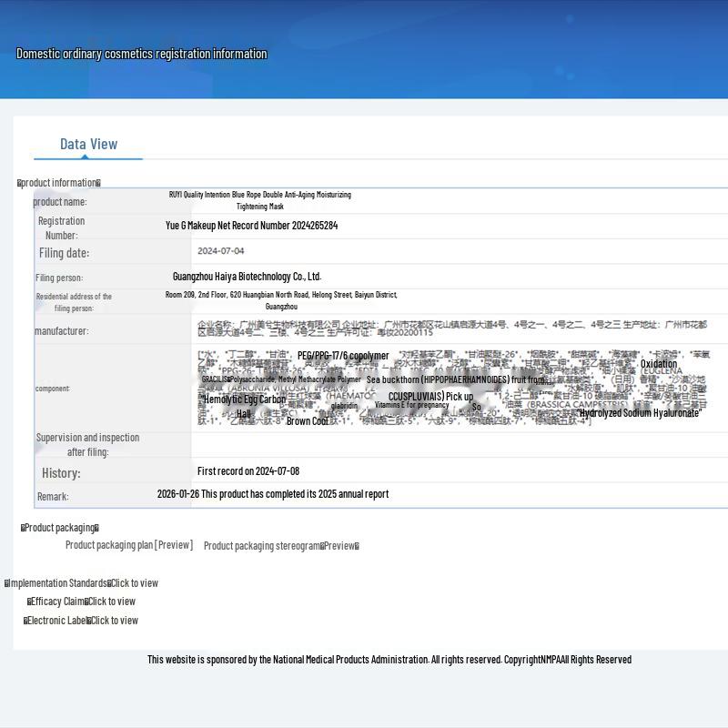Click 'PEG/PPG-17/6 copolymer' in components
Screen dimensions: 728x728
[343, 356]
